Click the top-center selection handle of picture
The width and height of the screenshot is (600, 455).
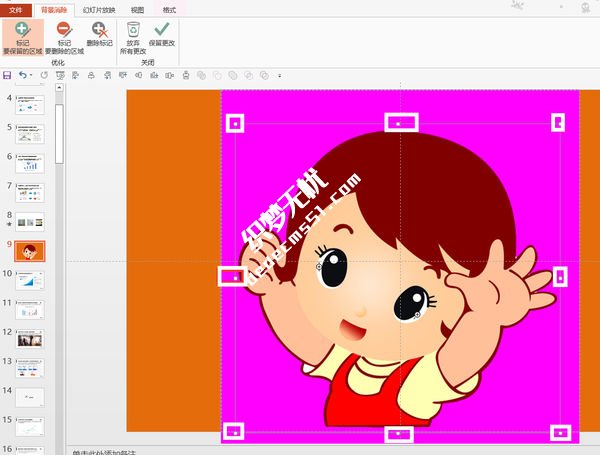[x=400, y=122]
